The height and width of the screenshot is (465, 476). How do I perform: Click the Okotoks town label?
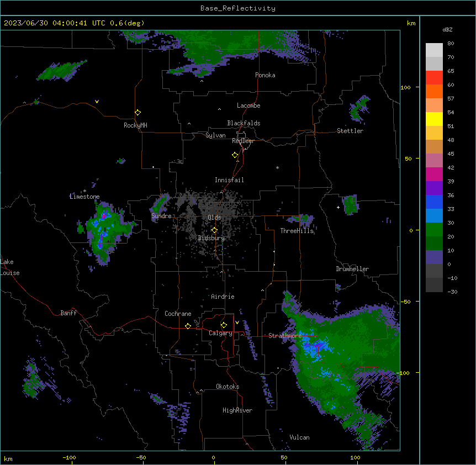point(228,387)
